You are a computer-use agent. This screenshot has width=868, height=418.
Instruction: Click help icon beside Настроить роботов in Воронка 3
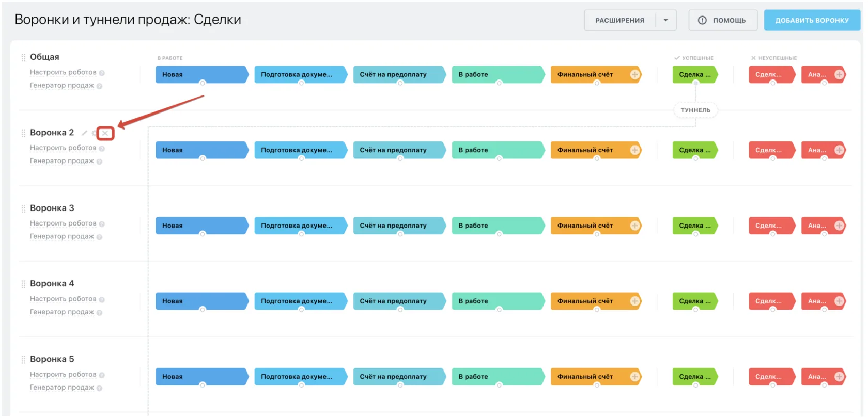(102, 224)
